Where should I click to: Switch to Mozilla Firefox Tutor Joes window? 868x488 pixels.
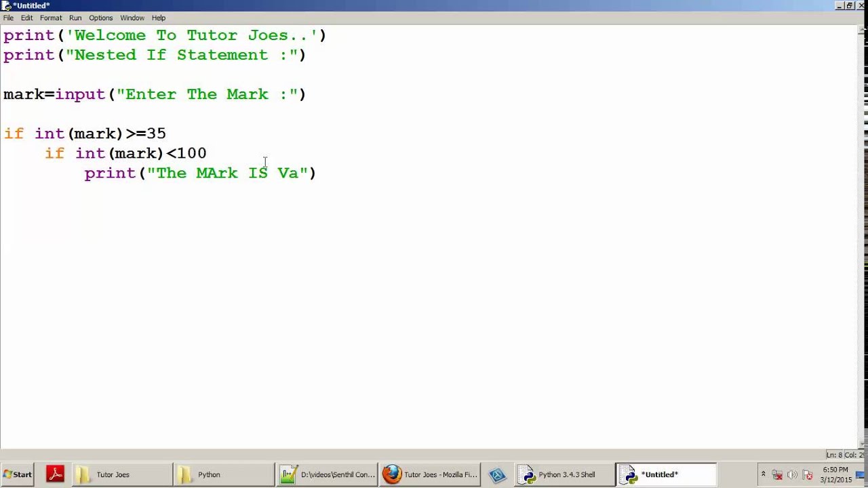pyautogui.click(x=430, y=474)
